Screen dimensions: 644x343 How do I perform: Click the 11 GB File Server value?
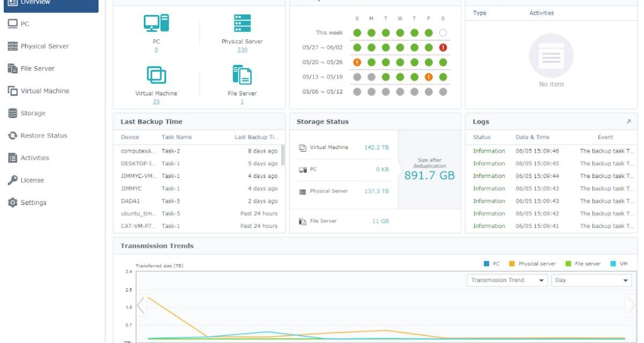(x=380, y=221)
